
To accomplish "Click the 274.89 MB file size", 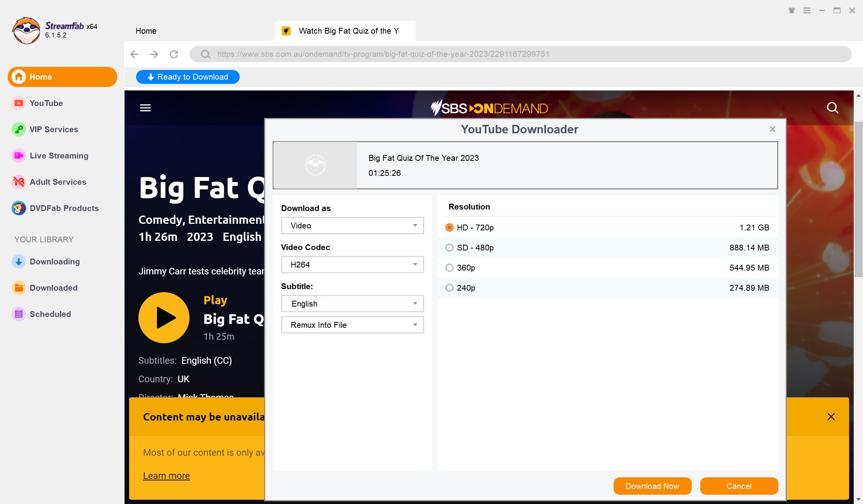I will click(x=749, y=288).
